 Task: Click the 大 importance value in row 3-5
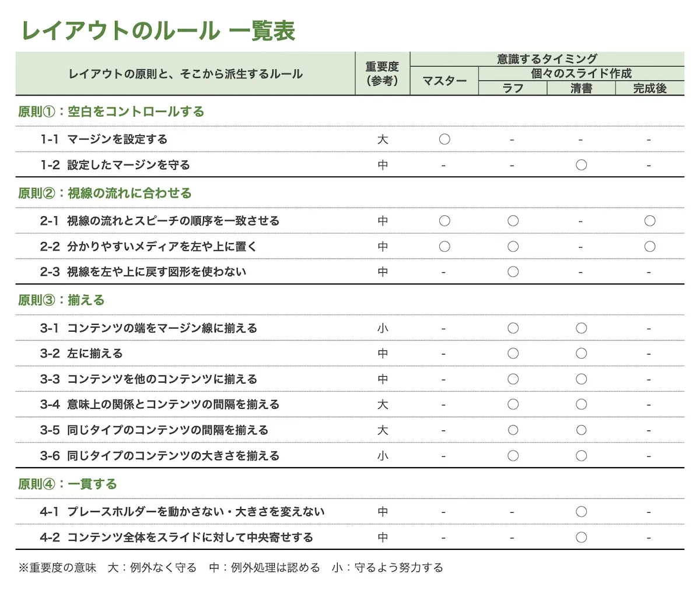(383, 430)
